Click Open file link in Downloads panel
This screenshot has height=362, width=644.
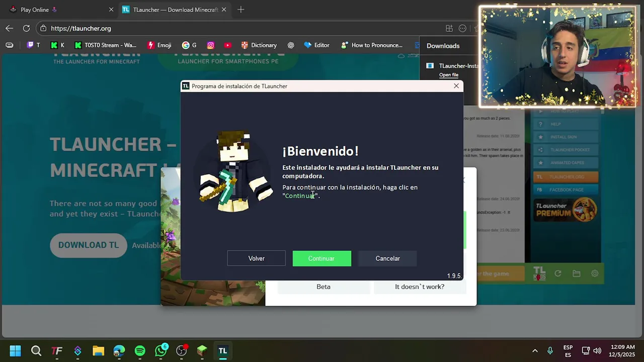[x=449, y=75]
